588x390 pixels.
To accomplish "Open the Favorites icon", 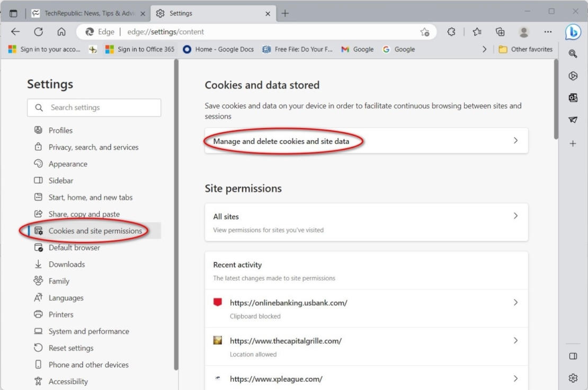I will pyautogui.click(x=476, y=32).
